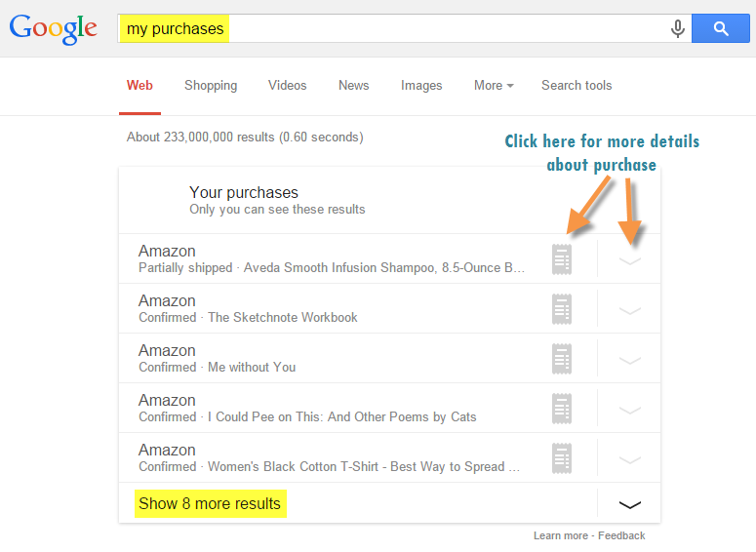Open receipt icon for Aveda Shampoo order

(x=562, y=259)
